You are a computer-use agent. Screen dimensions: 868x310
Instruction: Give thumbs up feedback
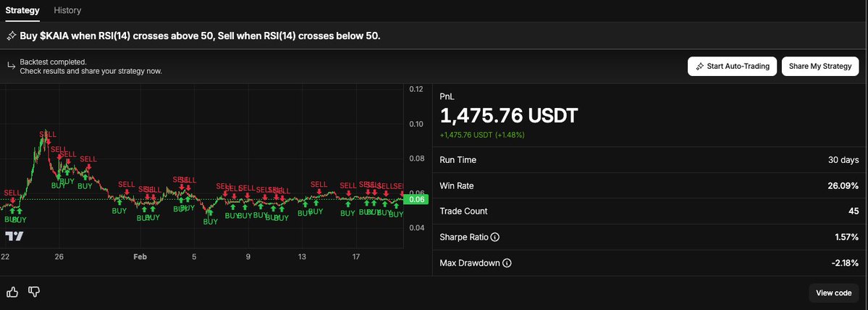(x=12, y=292)
